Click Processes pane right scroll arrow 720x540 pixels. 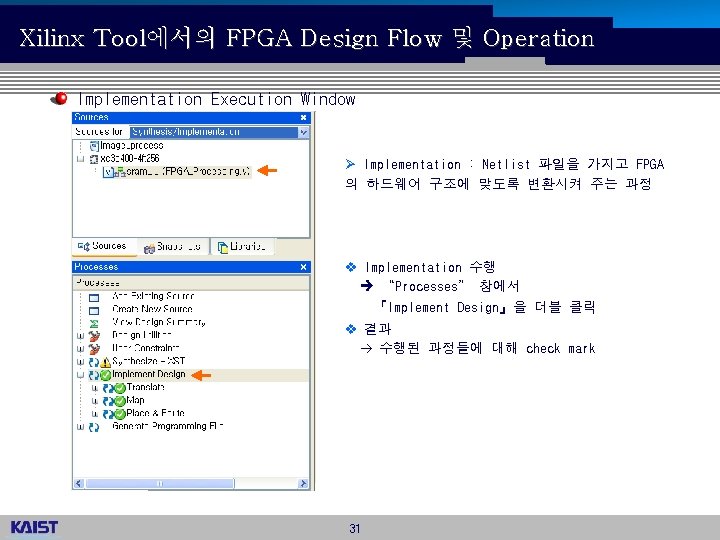(303, 483)
